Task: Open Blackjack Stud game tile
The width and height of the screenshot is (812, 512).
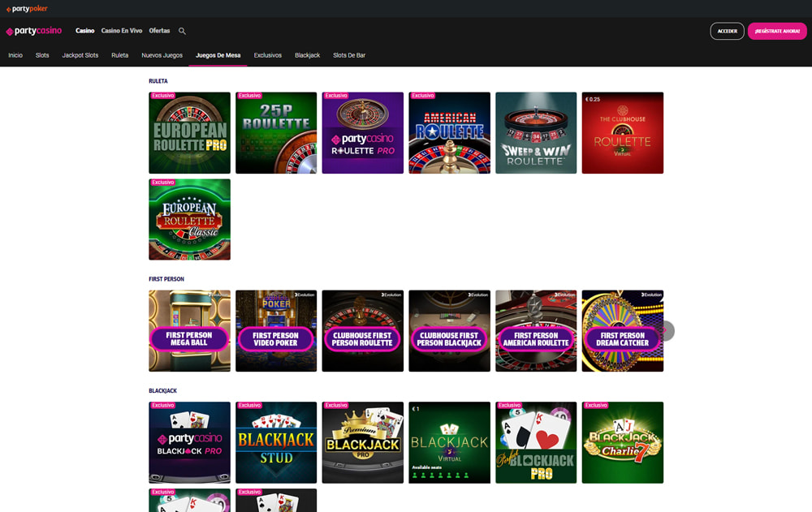Action: [276, 443]
